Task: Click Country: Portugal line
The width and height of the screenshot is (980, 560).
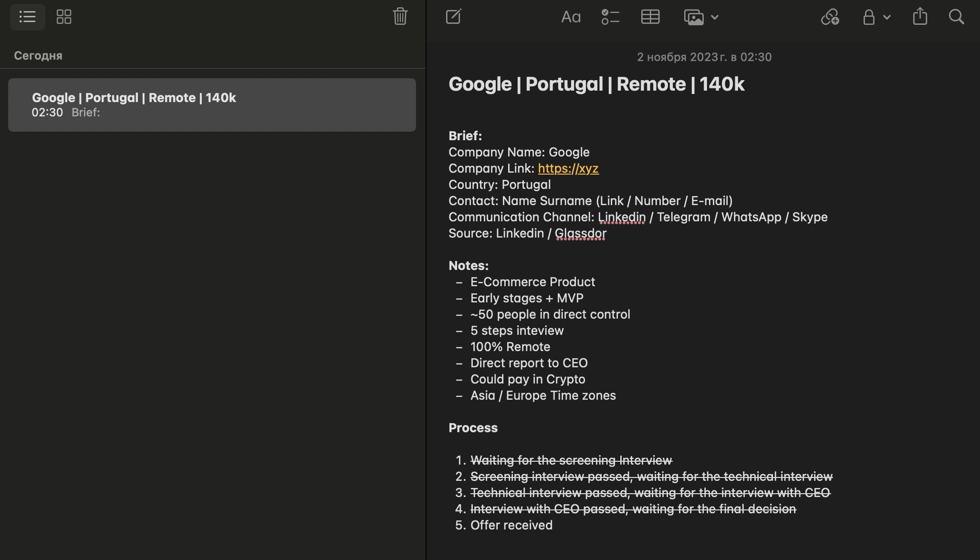Action: point(500,185)
